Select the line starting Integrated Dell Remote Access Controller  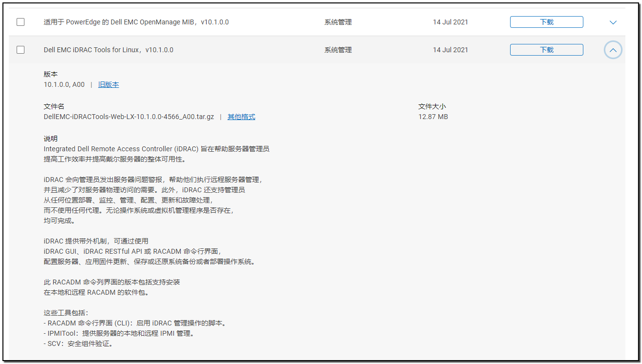pos(156,149)
